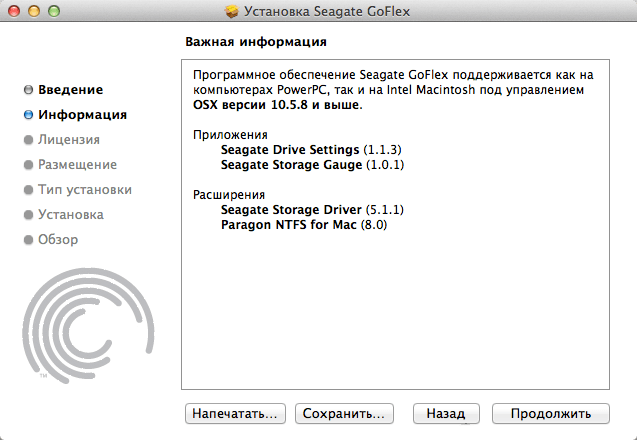637x440 pixels.
Task: Minimize the installer with yellow button
Action: [34, 11]
